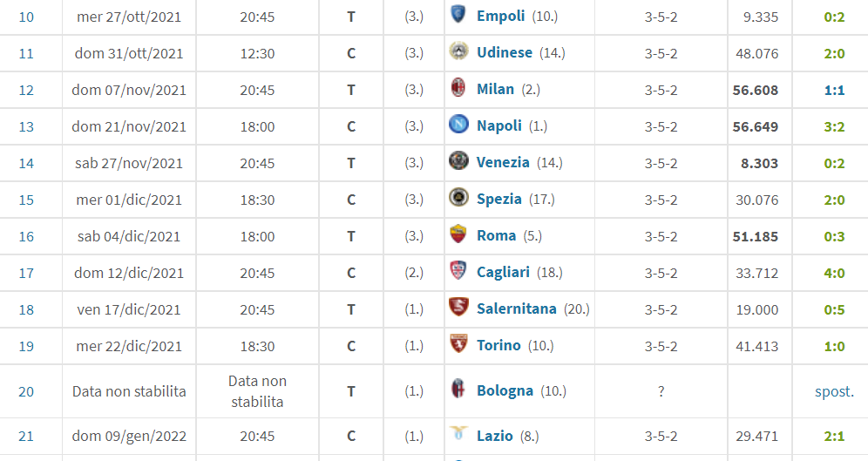
Task: Open the 3:2 result against Napoli
Action: [834, 126]
